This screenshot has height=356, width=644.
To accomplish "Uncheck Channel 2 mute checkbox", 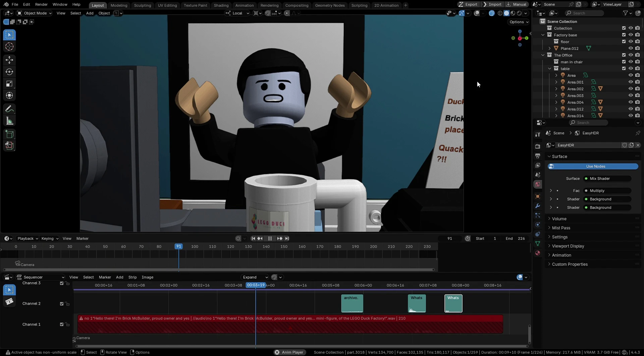I will (x=62, y=304).
